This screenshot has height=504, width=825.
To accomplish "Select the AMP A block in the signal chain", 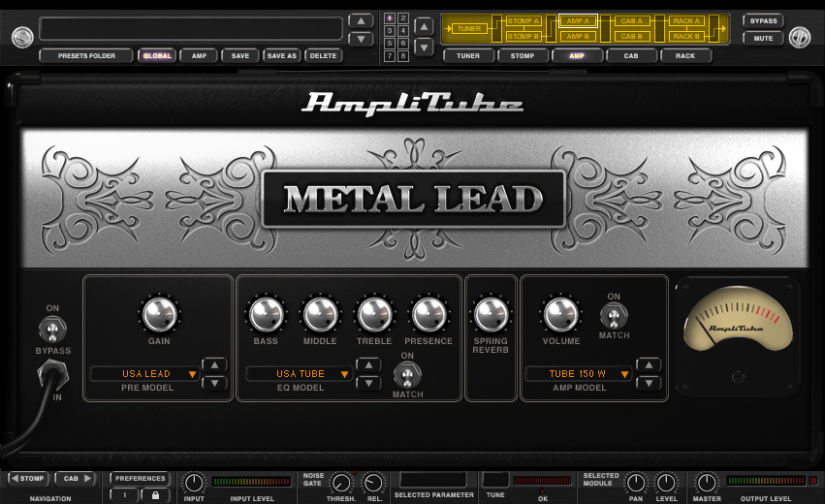I will pyautogui.click(x=578, y=21).
